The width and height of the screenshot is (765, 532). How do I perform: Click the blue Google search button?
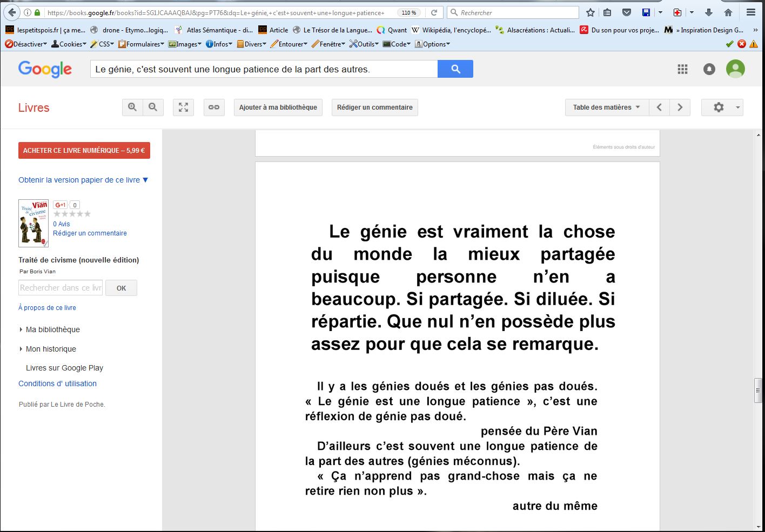[455, 69]
